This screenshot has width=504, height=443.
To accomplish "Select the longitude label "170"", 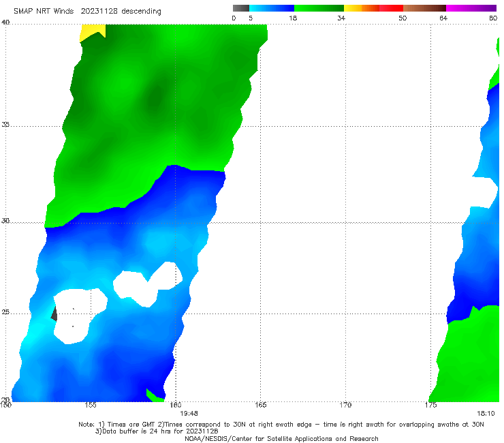I will tap(345, 405).
